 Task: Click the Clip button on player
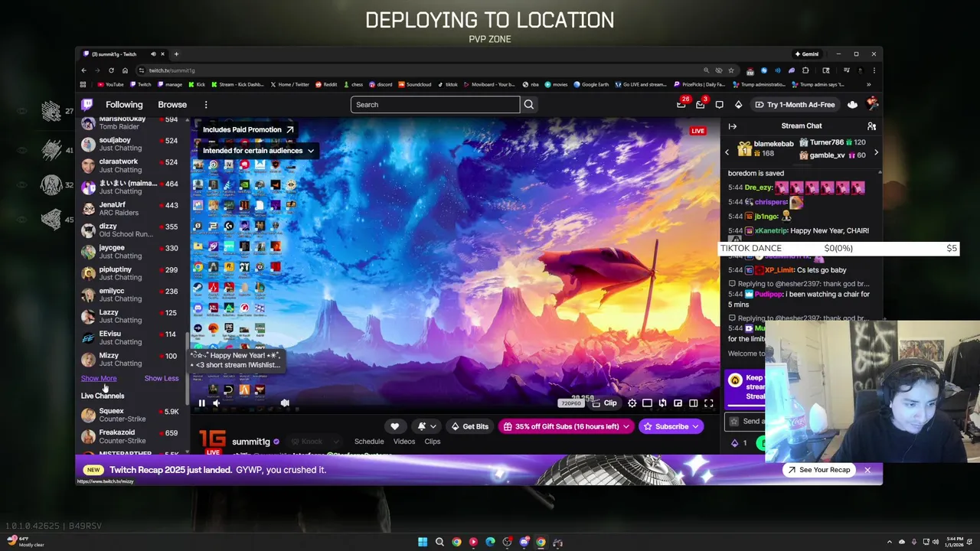click(x=604, y=403)
